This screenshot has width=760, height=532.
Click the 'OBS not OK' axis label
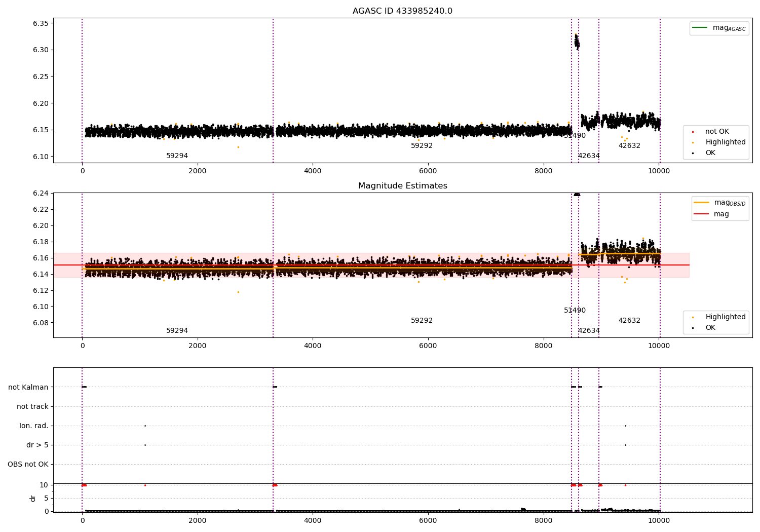(x=28, y=465)
